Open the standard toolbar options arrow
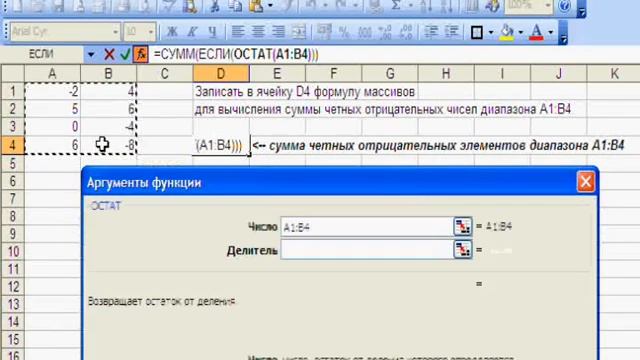Viewport: 640px width, 360px height. [582, 10]
